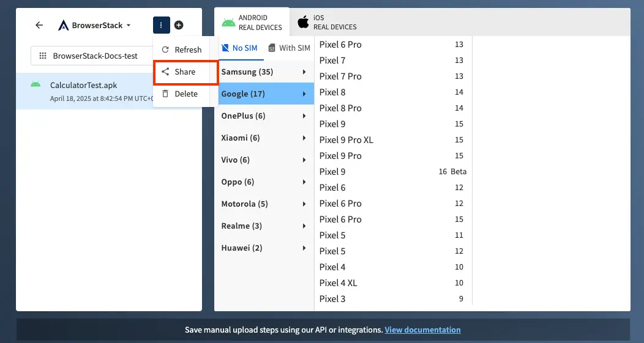Screen dimensions: 644x343
Task: Expand the Xiaomi (6) device list
Action: [266, 138]
